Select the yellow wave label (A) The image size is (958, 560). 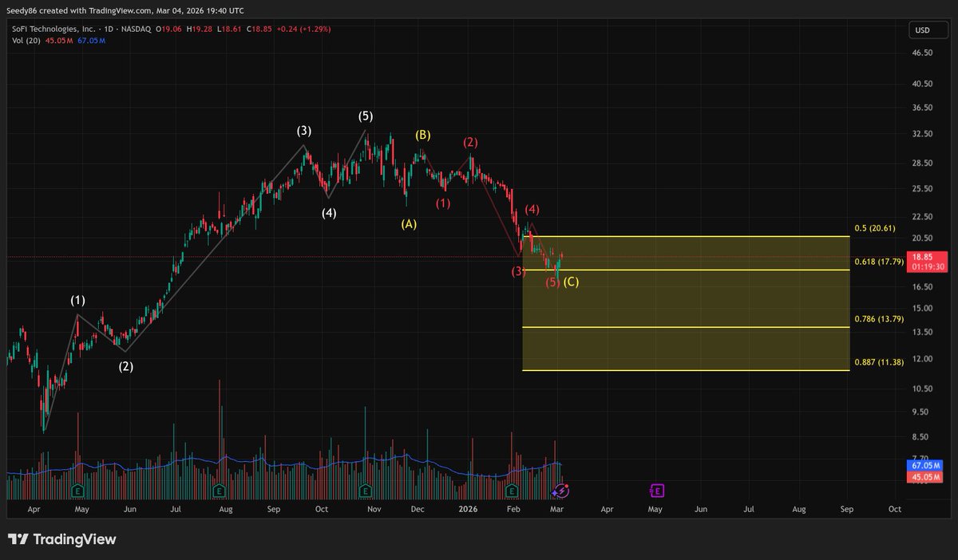point(409,225)
